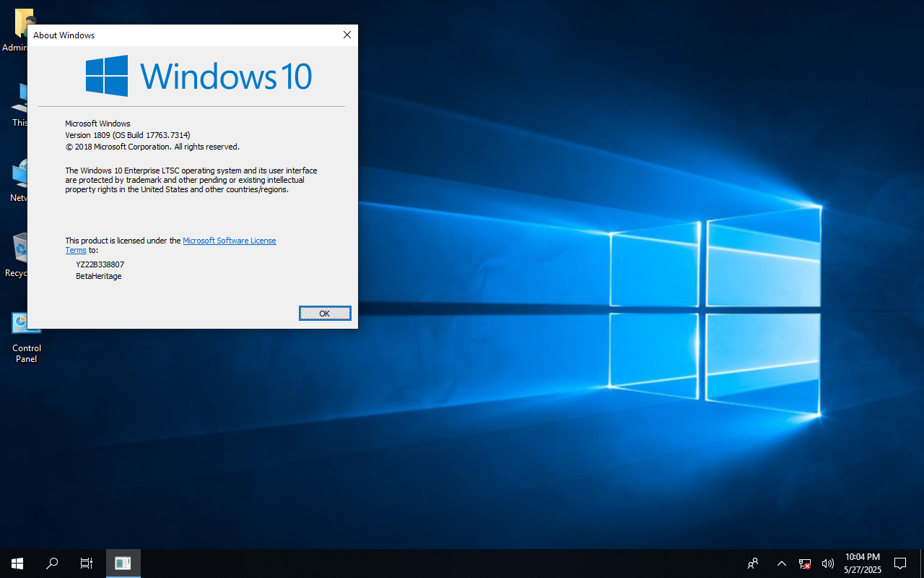Image resolution: width=924 pixels, height=578 pixels.
Task: Click the copyright 2018 Microsoft Corporation line
Action: click(x=152, y=147)
